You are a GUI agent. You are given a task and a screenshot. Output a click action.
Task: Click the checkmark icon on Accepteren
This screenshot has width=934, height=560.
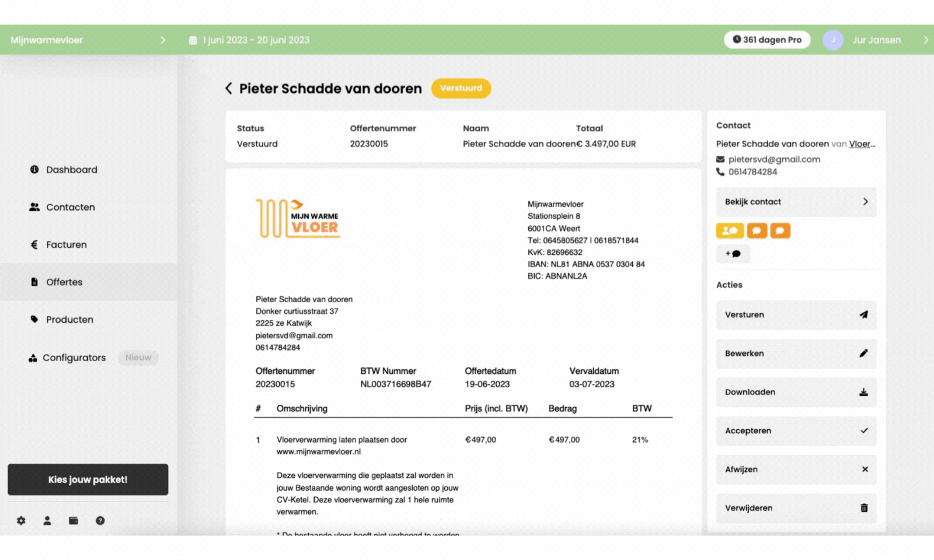(864, 430)
